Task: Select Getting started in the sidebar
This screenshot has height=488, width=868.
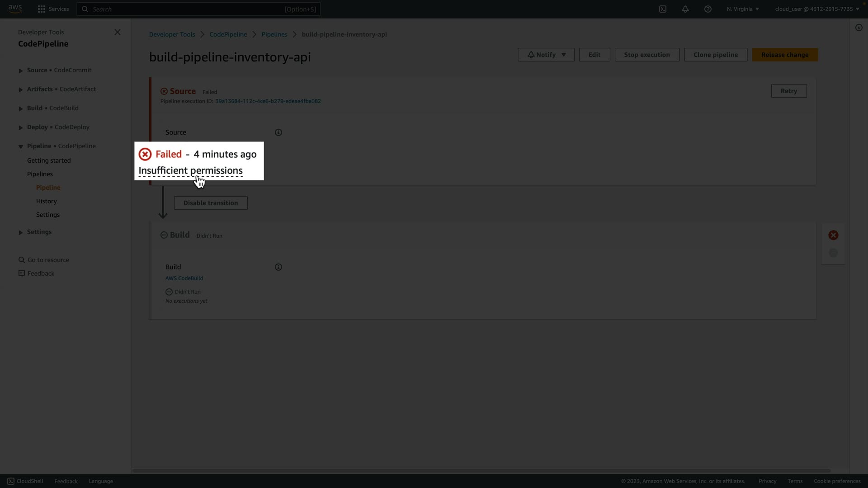Action: tap(49, 160)
